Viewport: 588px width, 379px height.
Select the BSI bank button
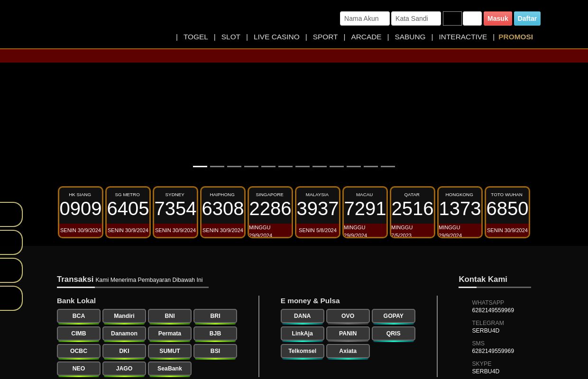(215, 351)
